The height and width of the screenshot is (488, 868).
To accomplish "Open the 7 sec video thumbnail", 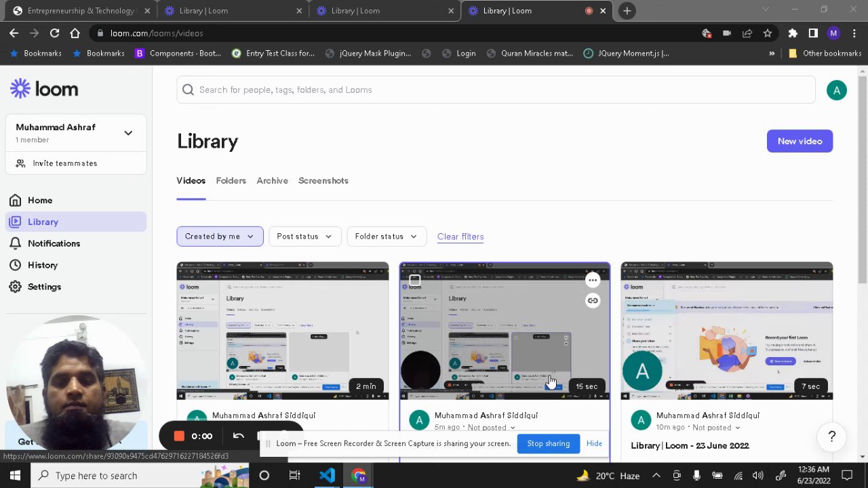I will pos(727,331).
